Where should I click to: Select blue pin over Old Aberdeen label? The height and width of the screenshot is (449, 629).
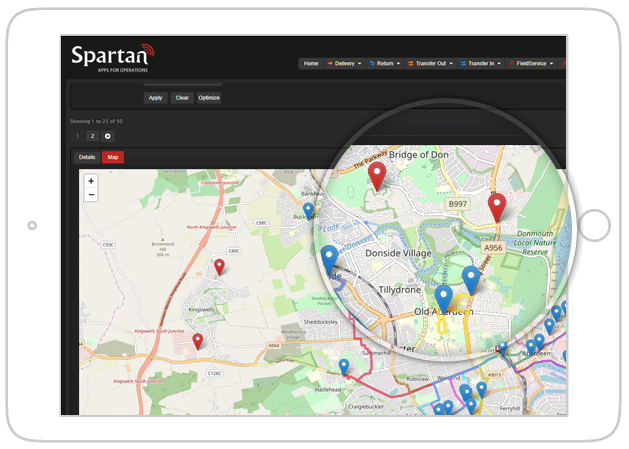[x=444, y=299]
